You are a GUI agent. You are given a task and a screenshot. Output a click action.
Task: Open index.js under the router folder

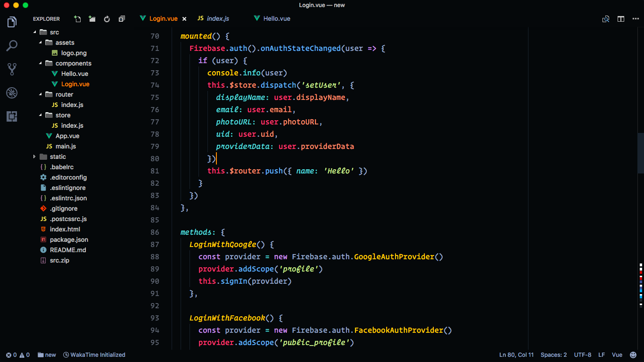coord(72,105)
